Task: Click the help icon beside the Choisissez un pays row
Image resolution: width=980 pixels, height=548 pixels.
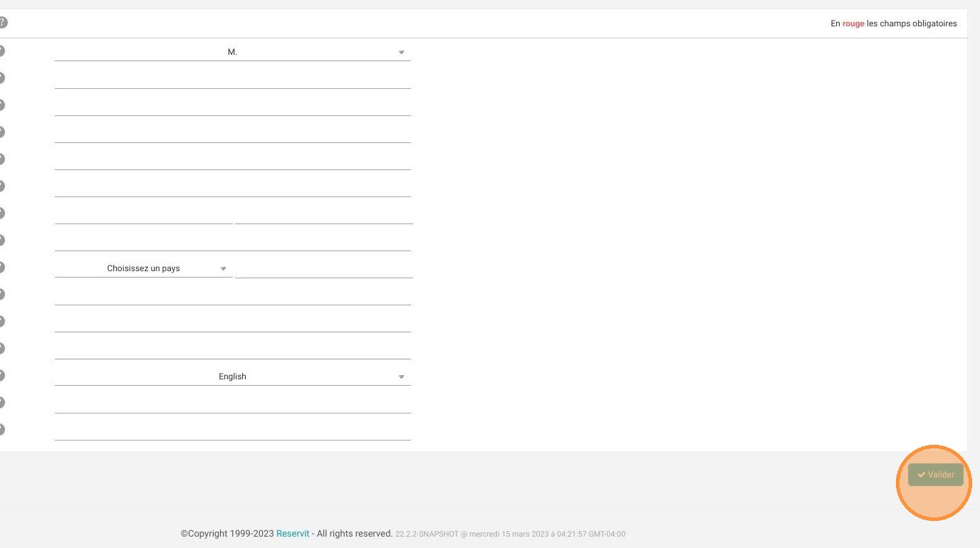Action: (1, 268)
